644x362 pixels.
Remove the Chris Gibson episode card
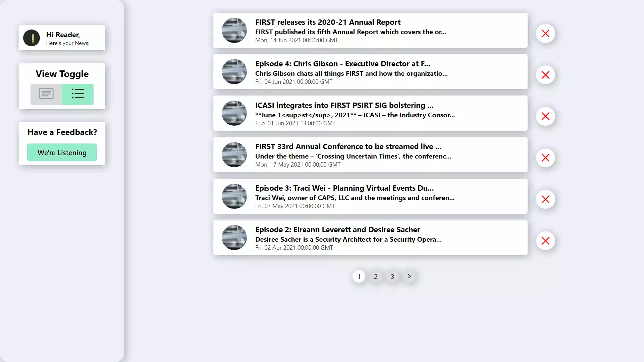545,75
